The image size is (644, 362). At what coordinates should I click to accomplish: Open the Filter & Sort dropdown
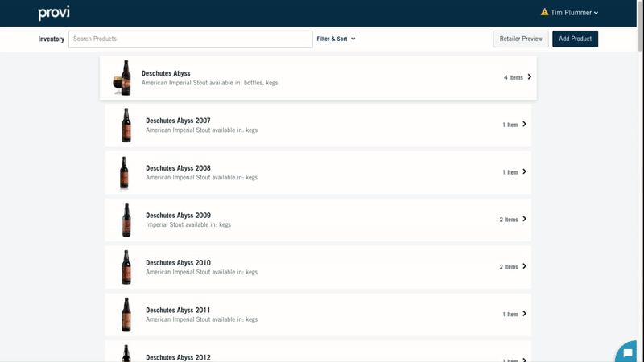(336, 39)
